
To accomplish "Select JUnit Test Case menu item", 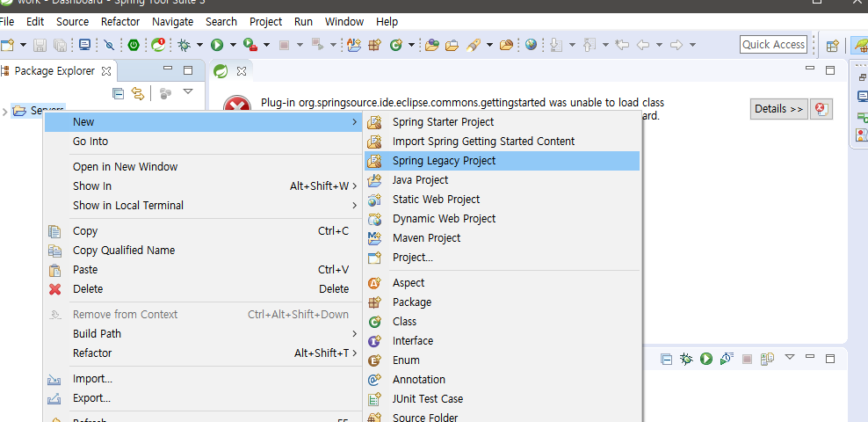I will click(503, 399).
